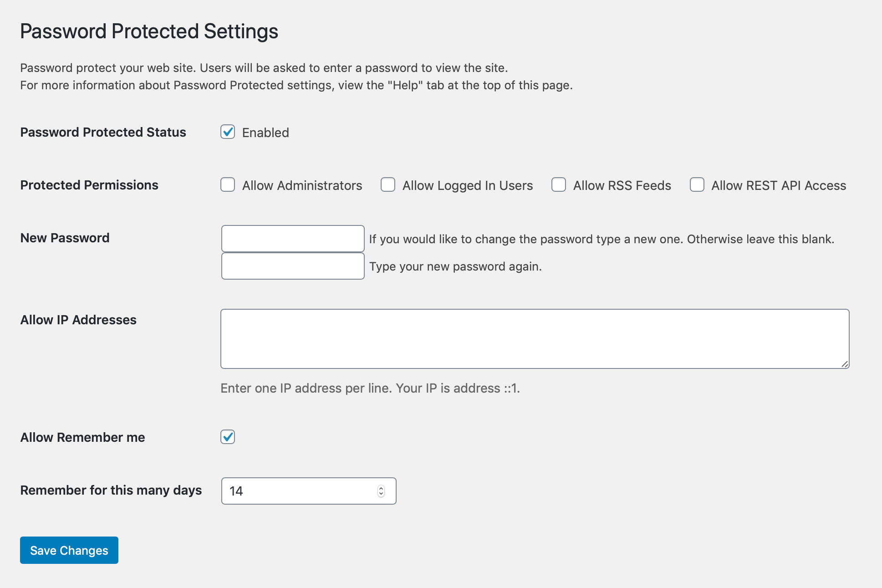Select the days number spinner field

308,491
